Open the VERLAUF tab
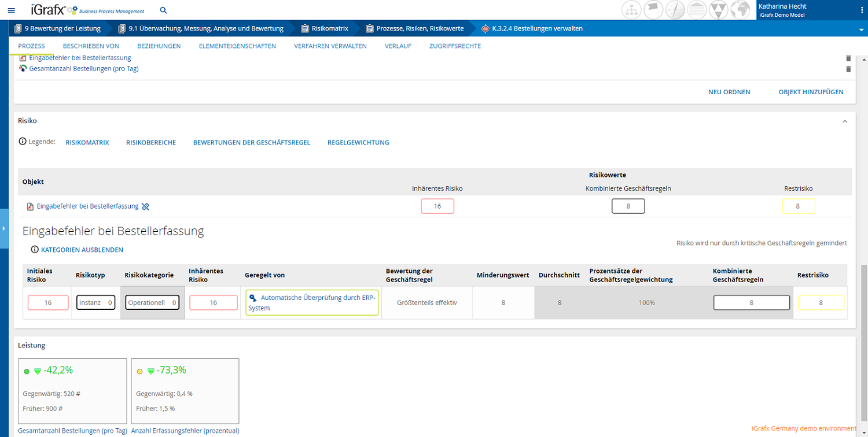 coord(398,46)
